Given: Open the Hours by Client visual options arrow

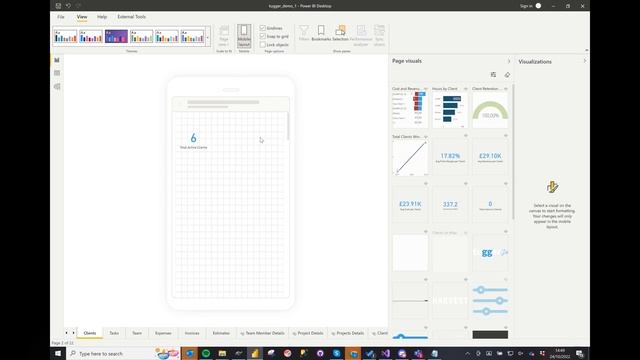Looking at the screenshot, I should 466,89.
